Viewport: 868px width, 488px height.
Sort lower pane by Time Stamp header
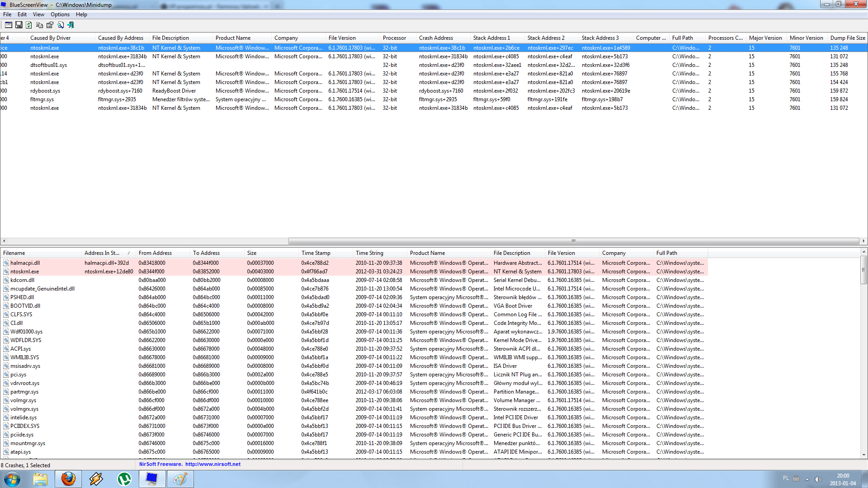tap(326, 253)
